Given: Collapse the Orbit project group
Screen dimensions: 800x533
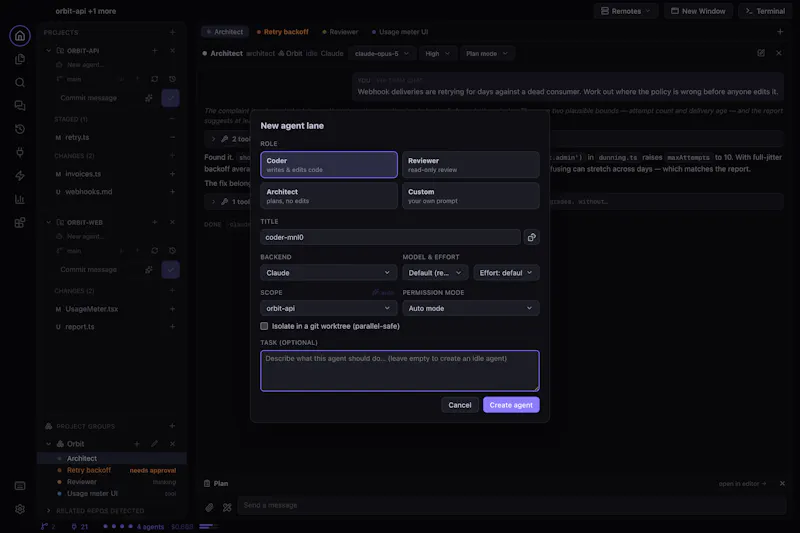Looking at the screenshot, I should click(x=48, y=444).
